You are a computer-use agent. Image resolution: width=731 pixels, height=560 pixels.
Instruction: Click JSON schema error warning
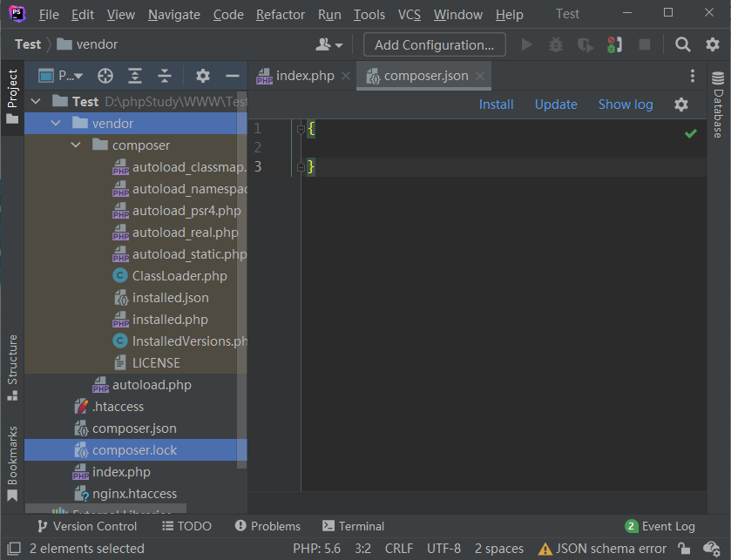(602, 549)
